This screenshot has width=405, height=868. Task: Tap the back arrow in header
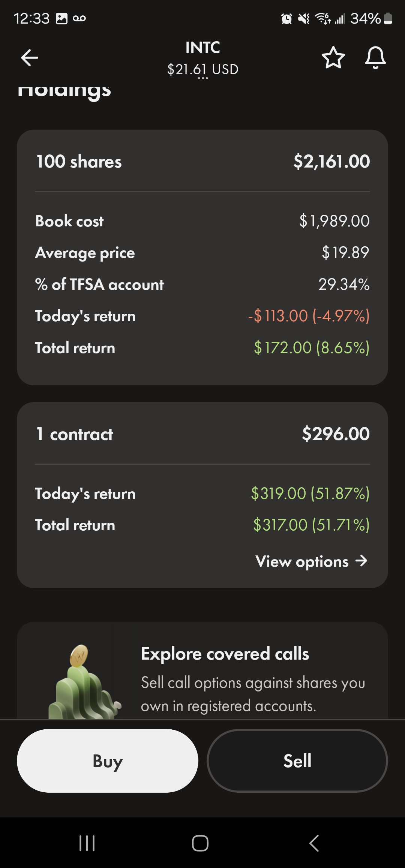click(x=29, y=58)
